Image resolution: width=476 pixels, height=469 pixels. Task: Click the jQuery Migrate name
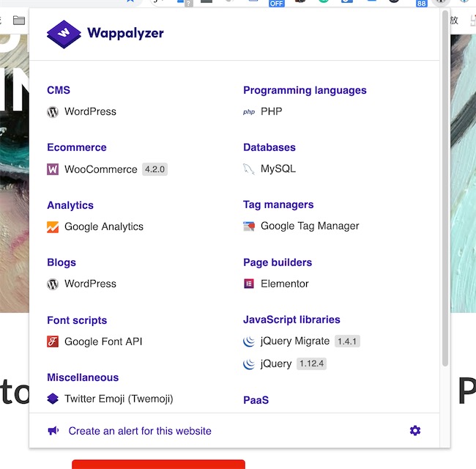pos(295,341)
